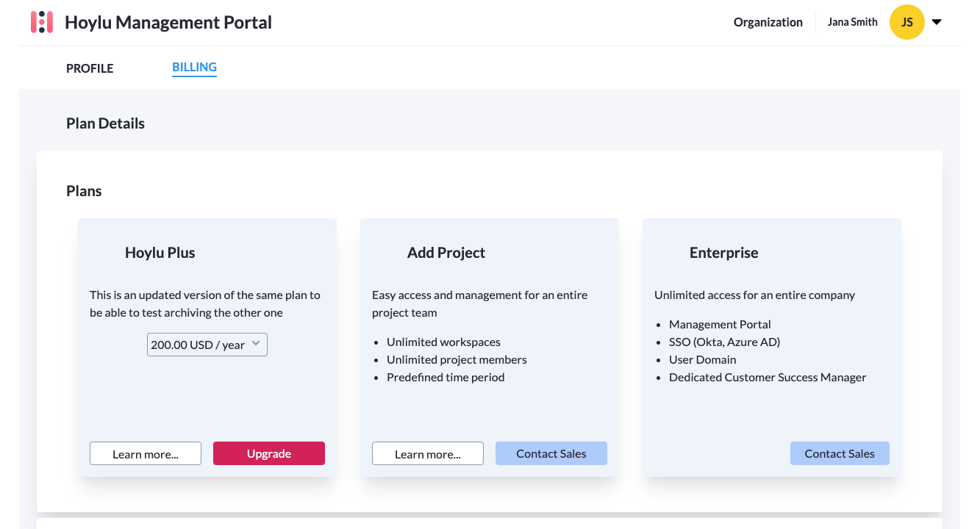Viewport: 980px width, 529px height.
Task: Switch to the PROFILE tab
Action: point(90,68)
